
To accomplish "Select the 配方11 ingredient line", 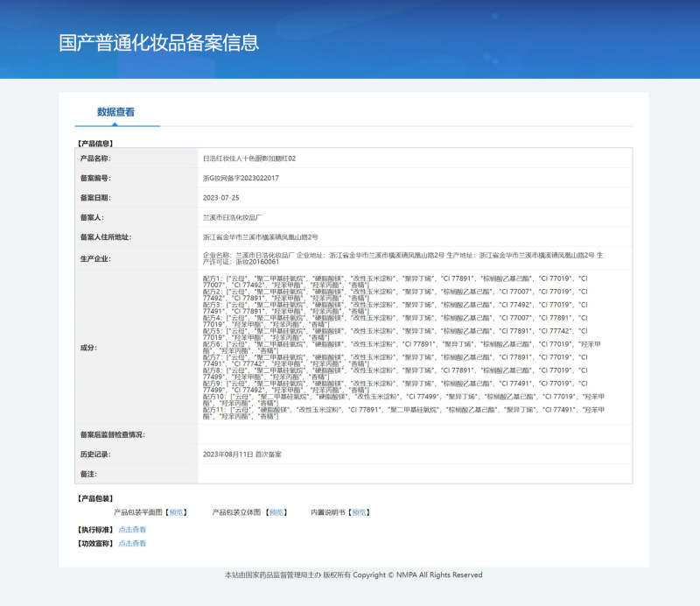I will click(403, 413).
